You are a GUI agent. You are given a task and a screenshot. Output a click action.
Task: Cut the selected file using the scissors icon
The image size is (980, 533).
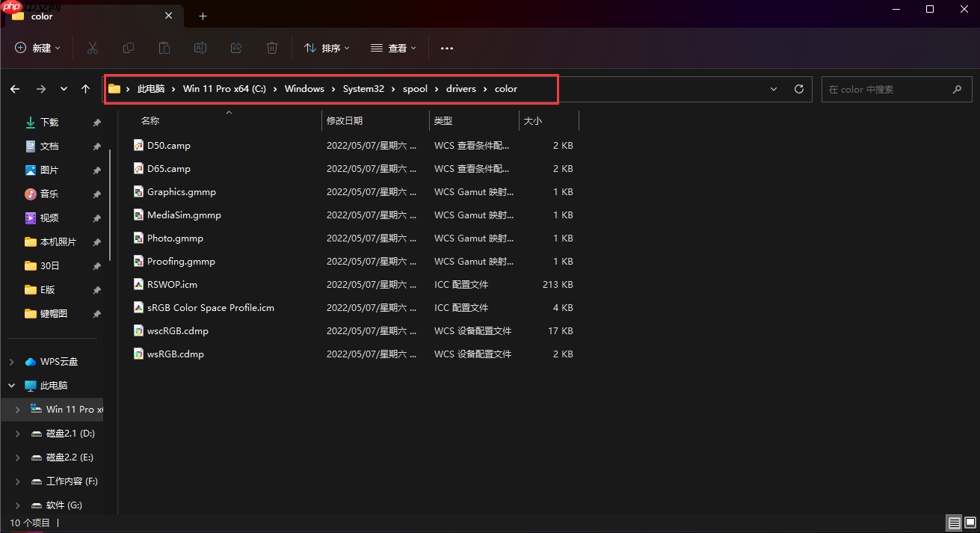[93, 48]
